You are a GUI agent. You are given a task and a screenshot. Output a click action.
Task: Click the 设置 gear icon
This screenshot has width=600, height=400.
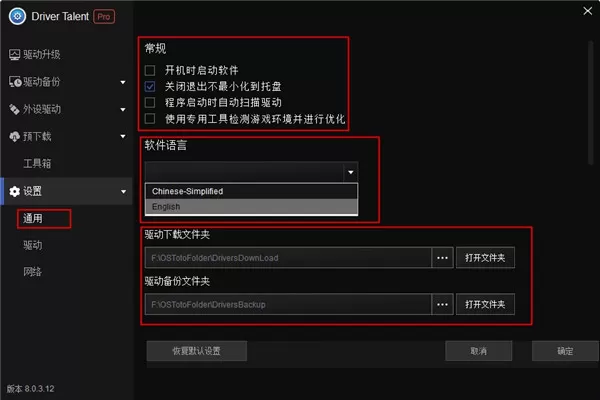pyautogui.click(x=15, y=191)
